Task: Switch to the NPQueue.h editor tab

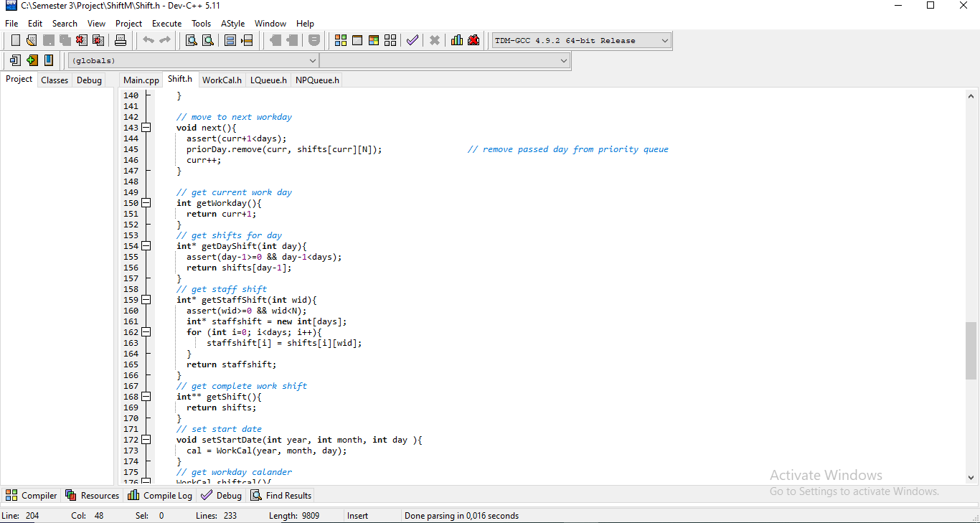Action: [x=317, y=80]
